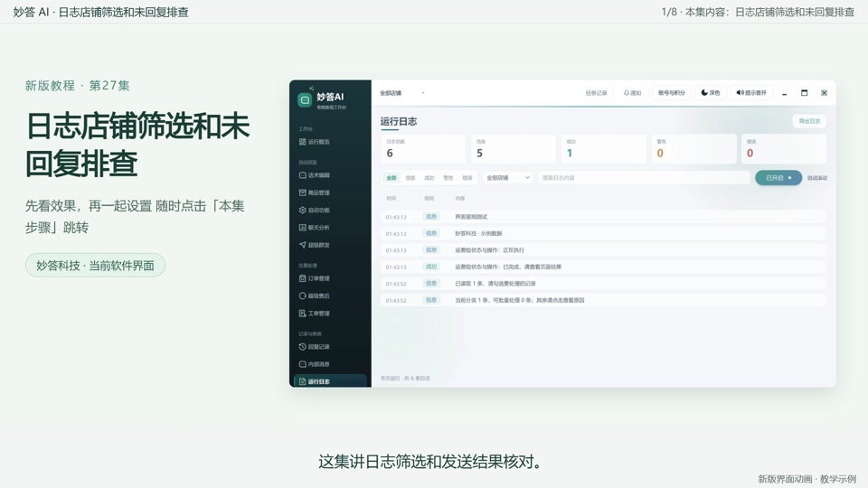This screenshot has height=488, width=868.
Task: Click the 导出日志 button
Action: (809, 121)
